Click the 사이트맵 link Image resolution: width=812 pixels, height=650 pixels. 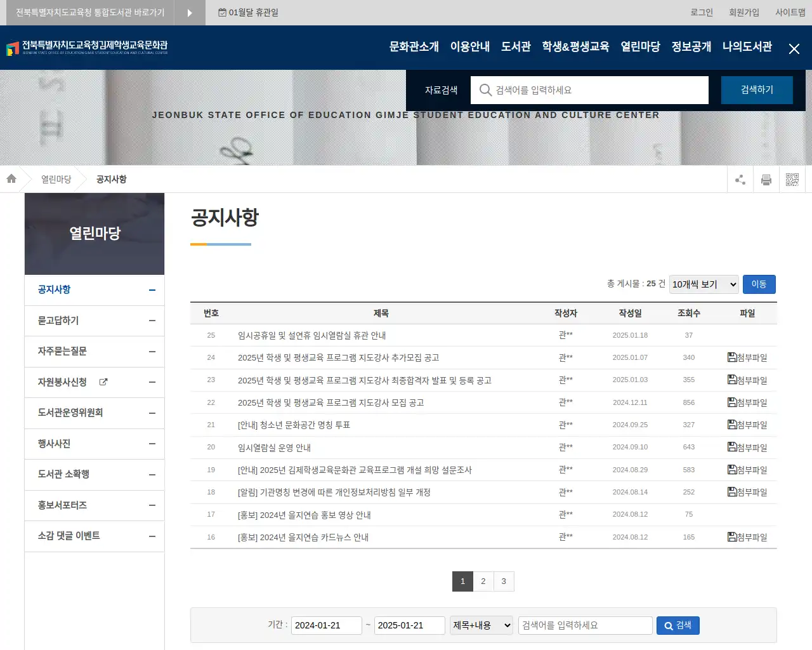coord(790,13)
